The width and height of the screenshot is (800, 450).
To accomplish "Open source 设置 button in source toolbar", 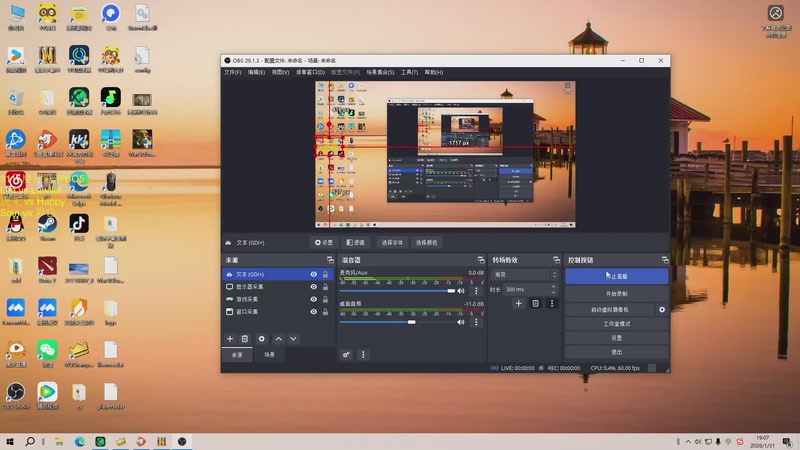I will (x=324, y=243).
